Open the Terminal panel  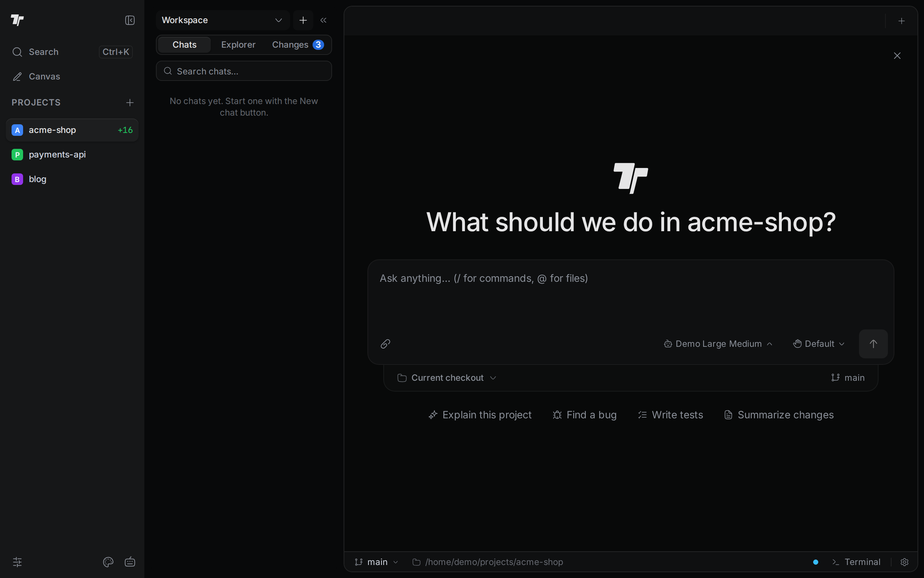point(857,562)
